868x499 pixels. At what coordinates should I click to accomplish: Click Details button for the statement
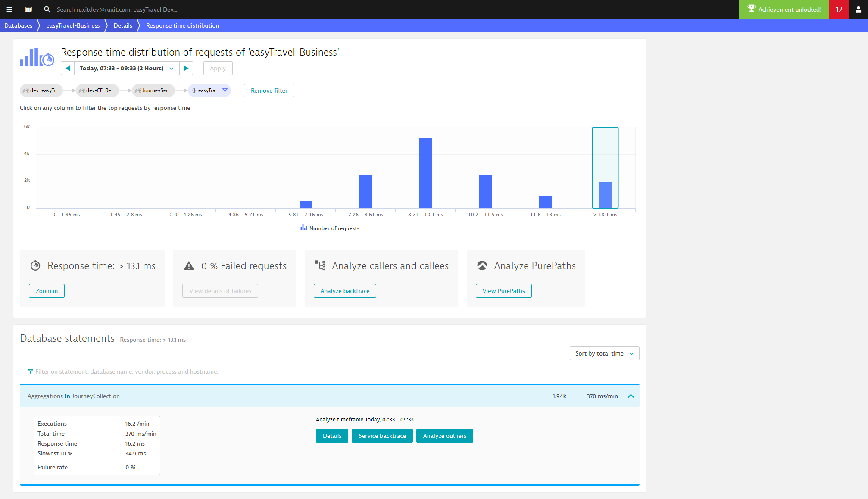click(332, 436)
